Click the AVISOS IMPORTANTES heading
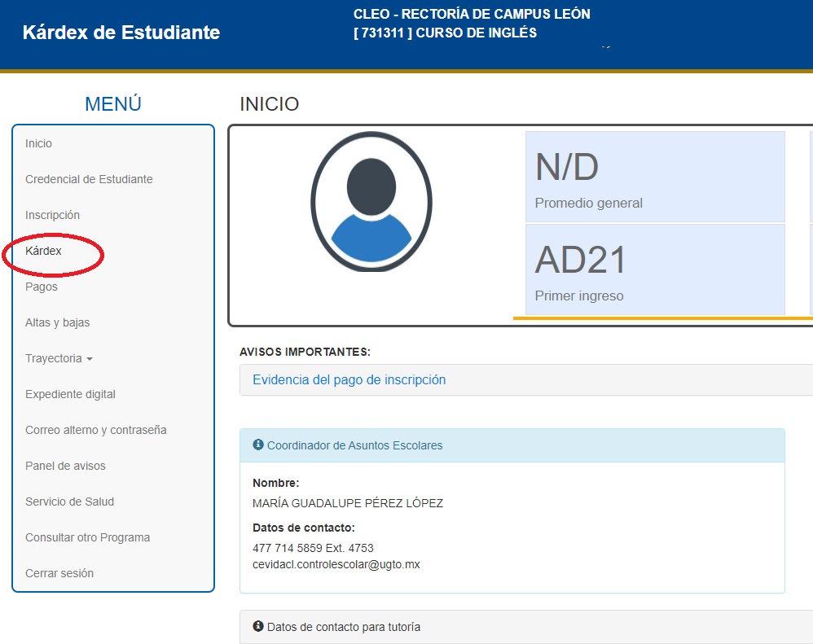This screenshot has height=644, width=813. (305, 352)
